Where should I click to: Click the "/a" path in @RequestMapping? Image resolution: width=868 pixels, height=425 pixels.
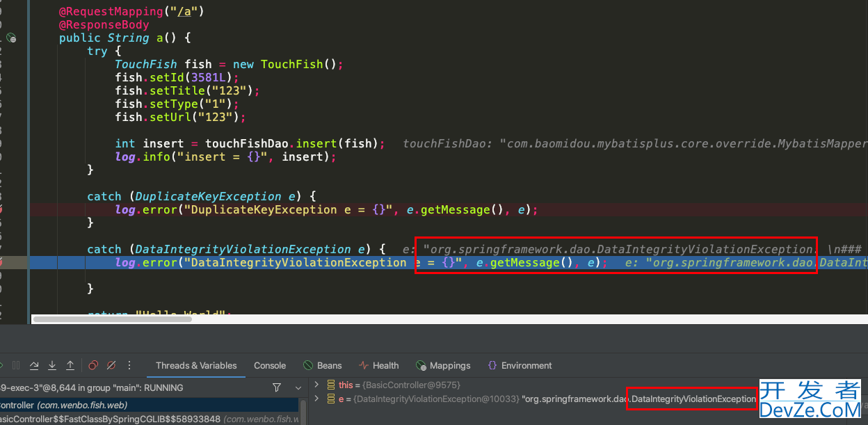coord(184,11)
